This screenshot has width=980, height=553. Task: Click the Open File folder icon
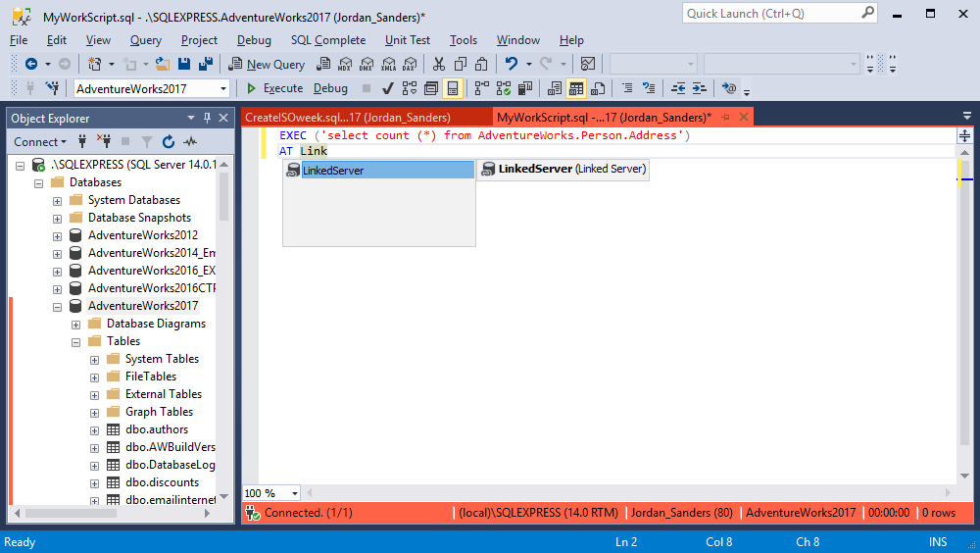[163, 64]
